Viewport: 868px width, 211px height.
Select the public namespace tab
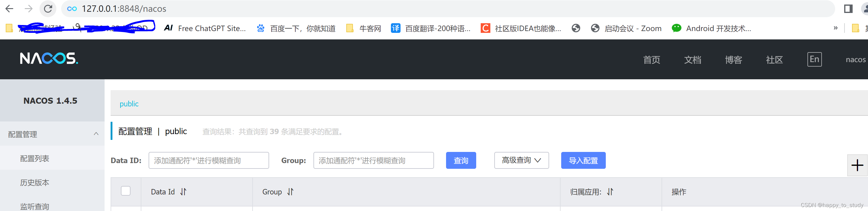pyautogui.click(x=129, y=103)
